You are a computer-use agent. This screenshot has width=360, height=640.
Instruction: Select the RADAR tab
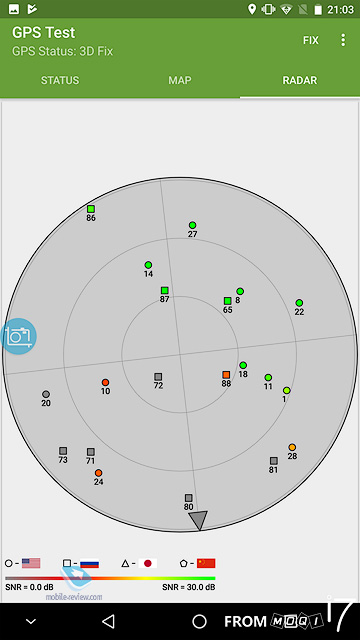[x=300, y=80]
